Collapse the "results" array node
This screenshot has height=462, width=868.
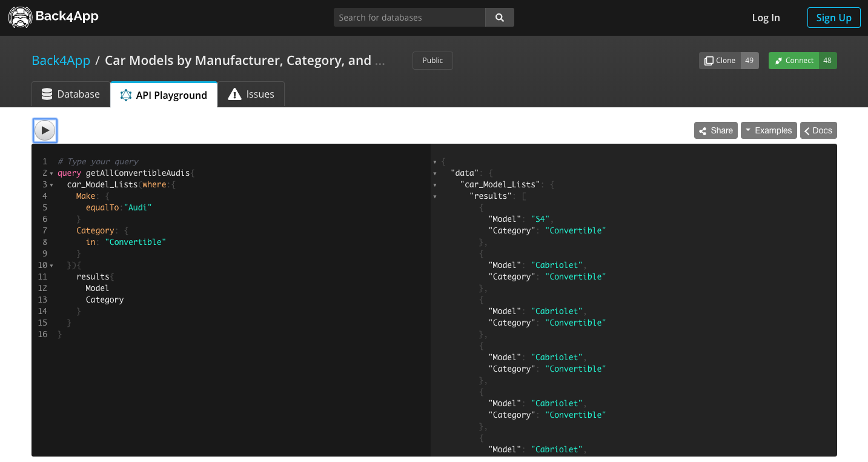click(435, 196)
